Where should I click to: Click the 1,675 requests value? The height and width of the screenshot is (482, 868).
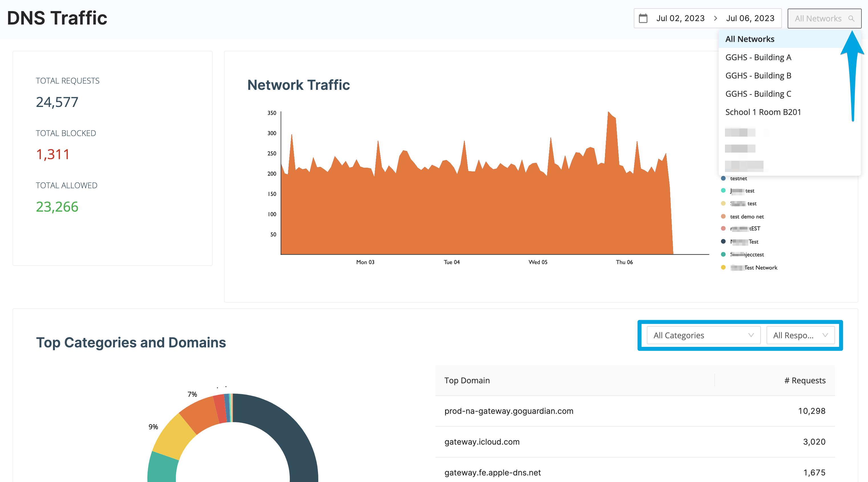814,473
